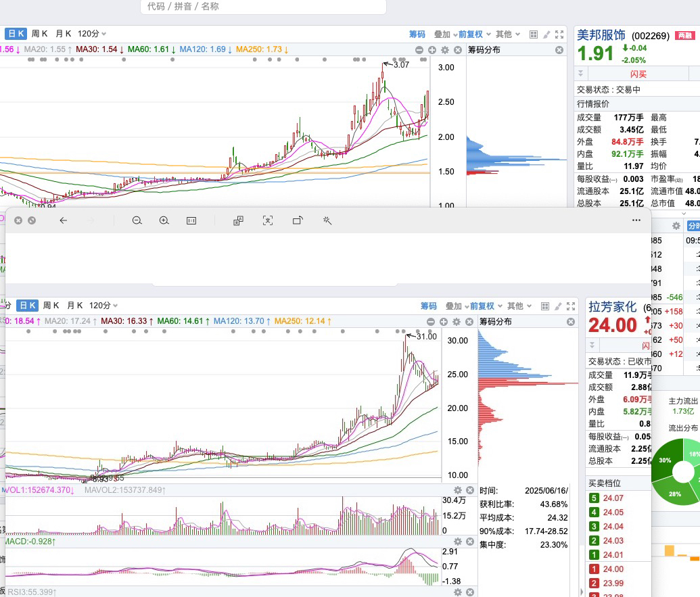
Task: Open MA indicator settings gear in 美邦服饰 chart
Action: [x=445, y=50]
